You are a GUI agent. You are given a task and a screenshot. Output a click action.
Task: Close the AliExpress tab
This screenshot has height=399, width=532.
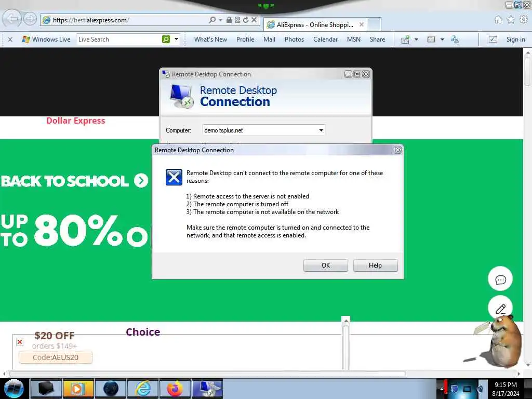(x=362, y=24)
